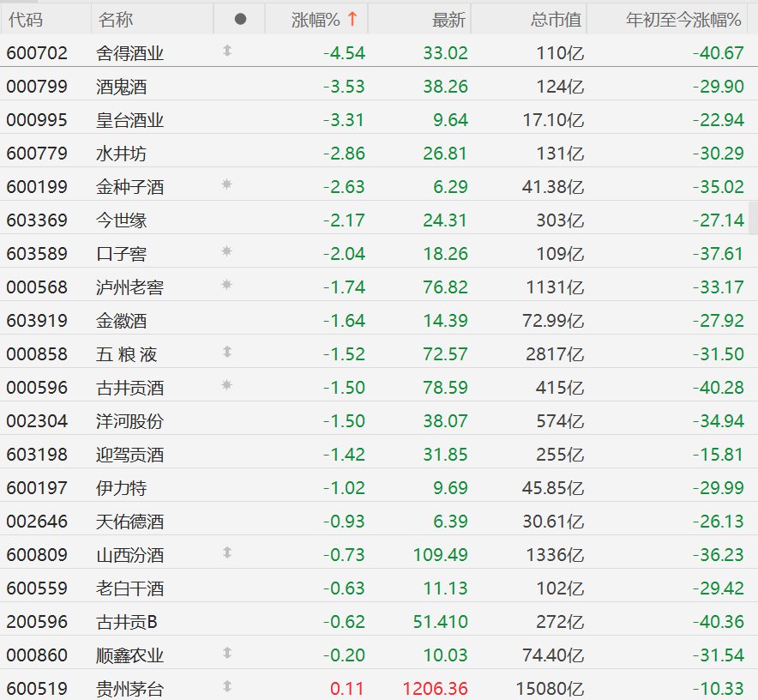This screenshot has height=700, width=758.
Task: Open the 迎驾贡酒 stock name
Action: [129, 455]
